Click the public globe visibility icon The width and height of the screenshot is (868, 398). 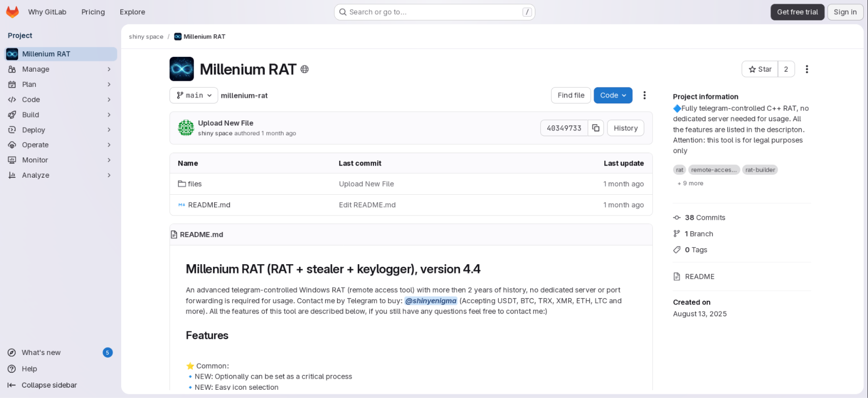point(305,69)
